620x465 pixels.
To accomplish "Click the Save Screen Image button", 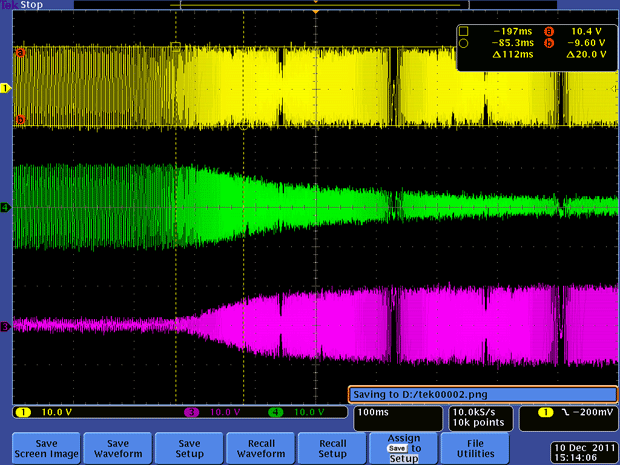I will click(x=46, y=448).
